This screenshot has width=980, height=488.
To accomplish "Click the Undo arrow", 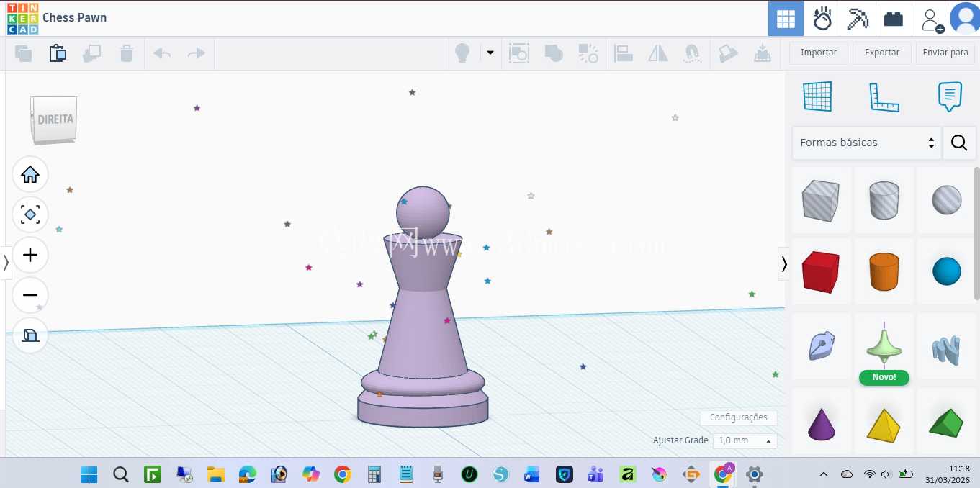I will [162, 53].
